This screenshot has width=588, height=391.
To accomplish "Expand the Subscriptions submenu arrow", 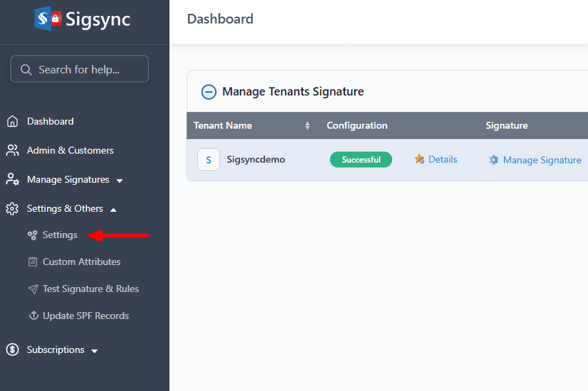I will click(95, 351).
